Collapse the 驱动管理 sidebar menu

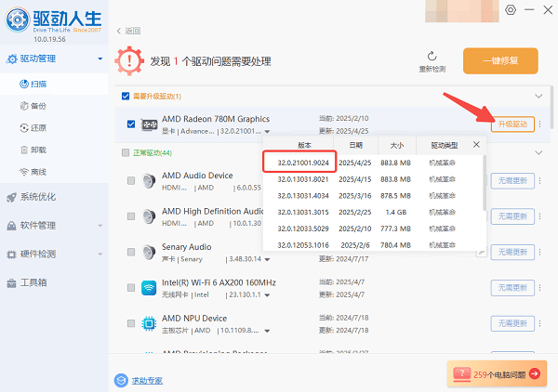click(x=100, y=59)
